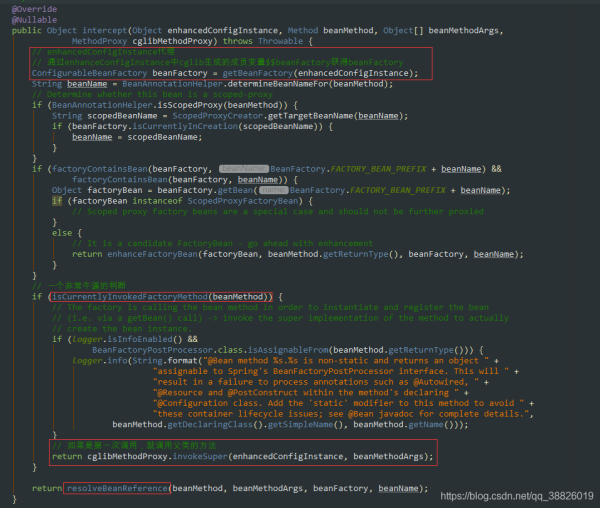Image resolution: width=600 pixels, height=508 pixels.
Task: Click the getBeanFactory method call
Action: tap(258, 73)
